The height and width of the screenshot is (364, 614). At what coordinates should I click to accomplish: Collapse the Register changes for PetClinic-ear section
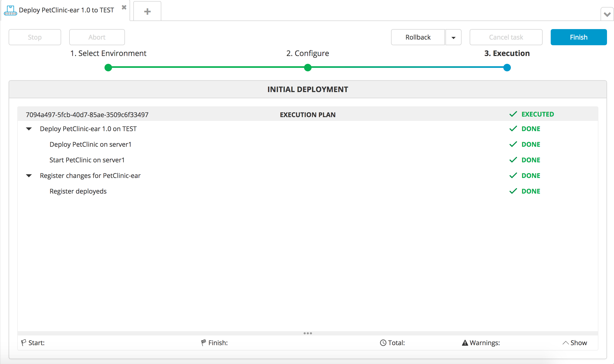pos(29,176)
